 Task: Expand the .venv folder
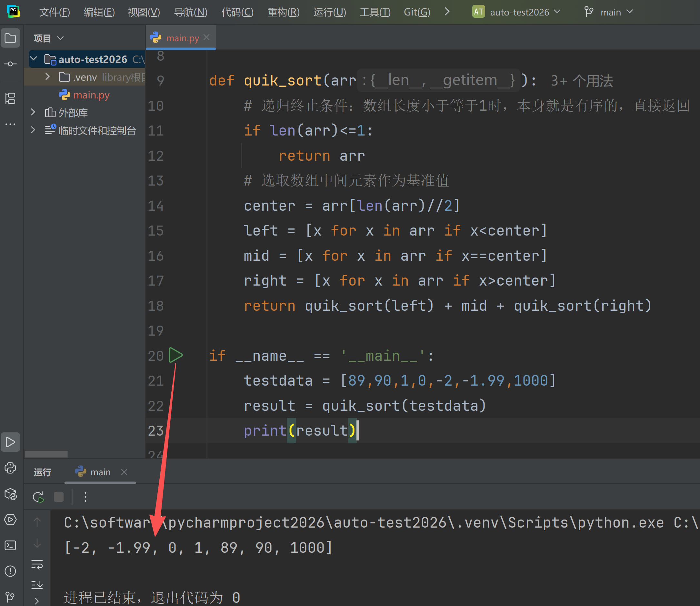click(48, 76)
